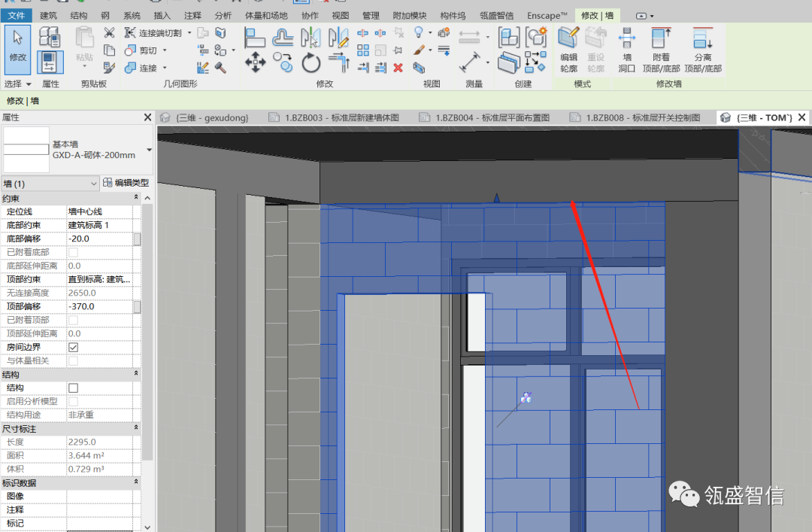Click the 连接 geometry button

tap(141, 68)
